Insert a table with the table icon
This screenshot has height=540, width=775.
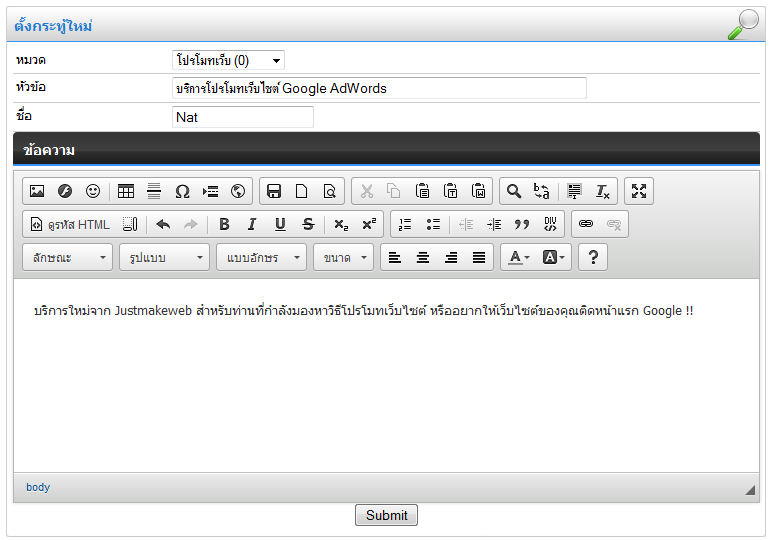[x=126, y=191]
